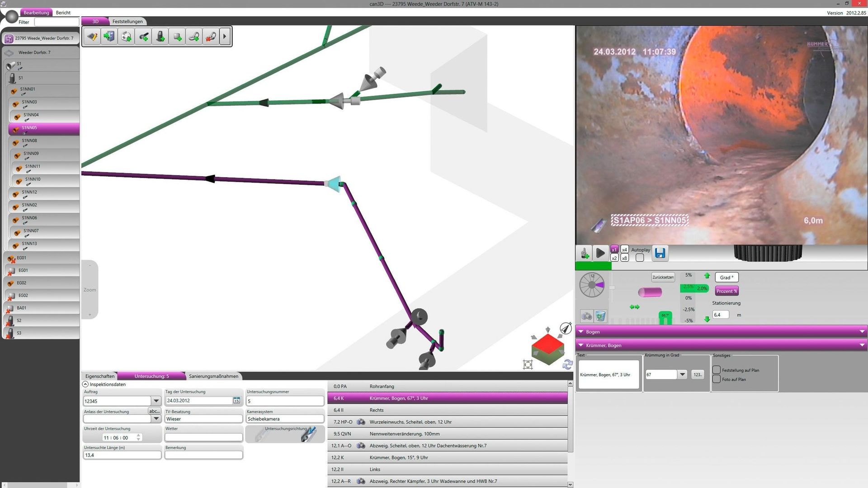
Task: Click the add manhole toolbar icon
Action: point(160,37)
